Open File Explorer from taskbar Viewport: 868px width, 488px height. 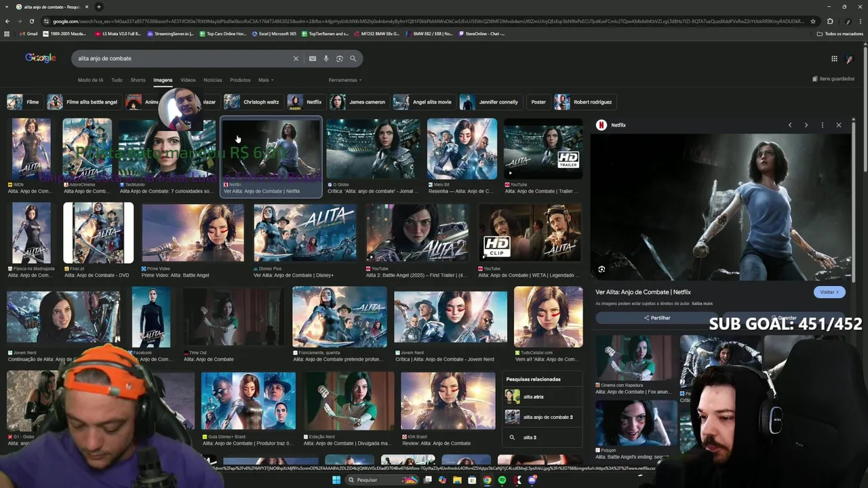(457, 480)
